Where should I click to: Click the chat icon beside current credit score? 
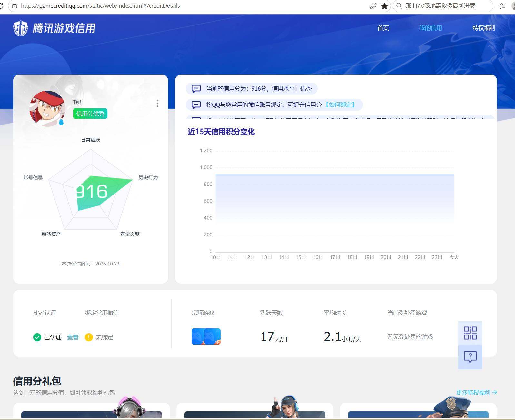point(196,89)
